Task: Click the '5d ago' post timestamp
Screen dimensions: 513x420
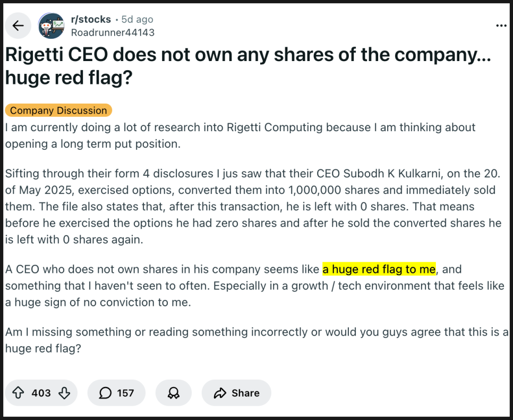Action: pyautogui.click(x=138, y=20)
